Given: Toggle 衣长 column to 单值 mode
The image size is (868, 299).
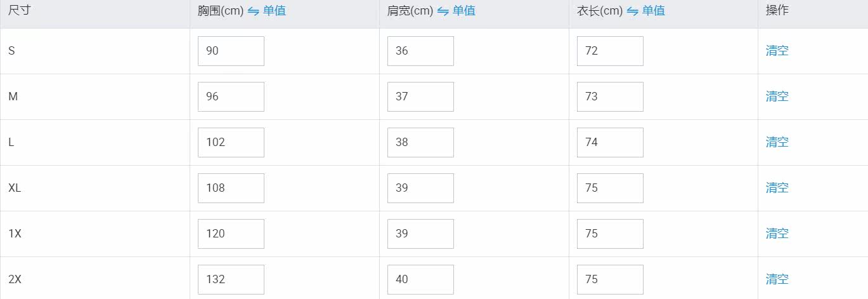Looking at the screenshot, I should 653,11.
